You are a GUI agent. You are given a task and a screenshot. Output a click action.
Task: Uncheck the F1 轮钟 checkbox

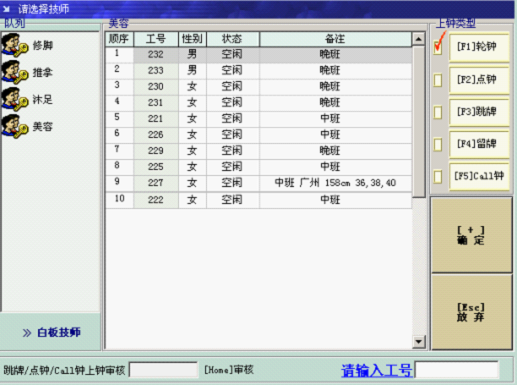[438, 48]
